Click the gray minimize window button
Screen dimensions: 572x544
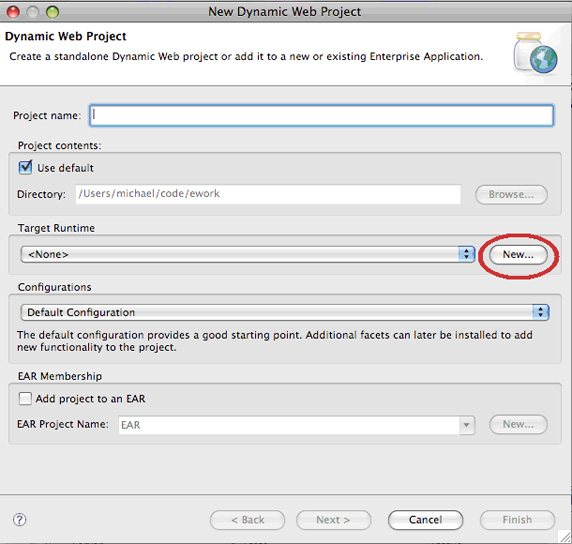tap(33, 12)
